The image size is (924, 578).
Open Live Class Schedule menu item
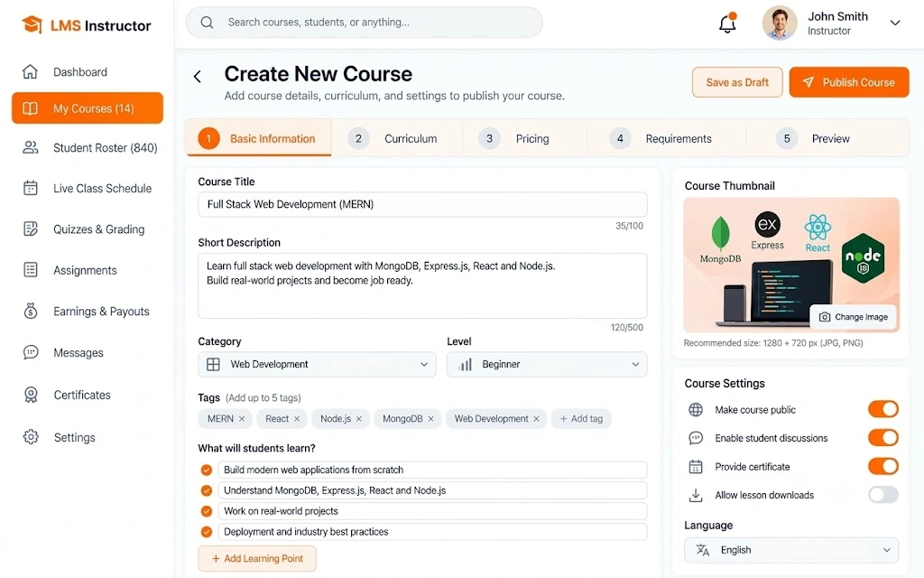coord(88,188)
